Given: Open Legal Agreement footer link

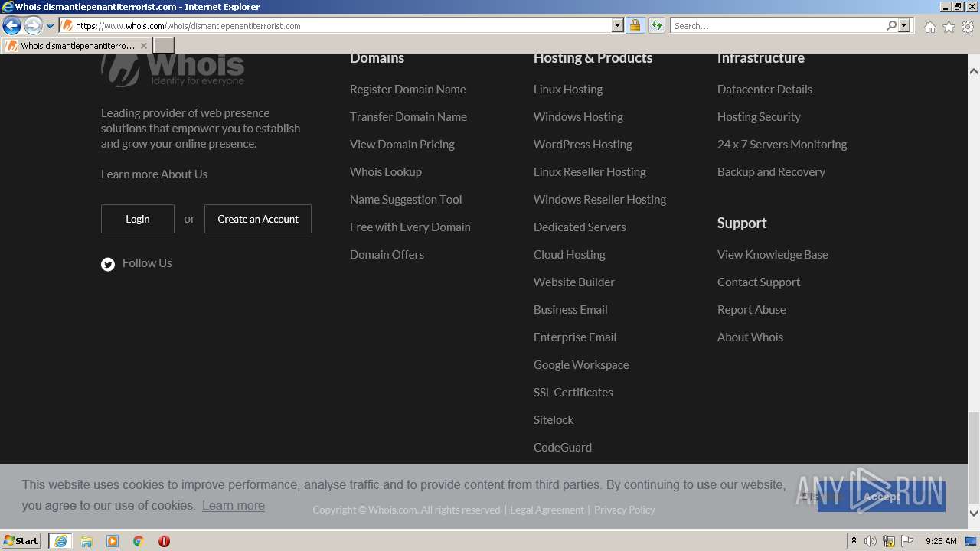Looking at the screenshot, I should click(547, 510).
